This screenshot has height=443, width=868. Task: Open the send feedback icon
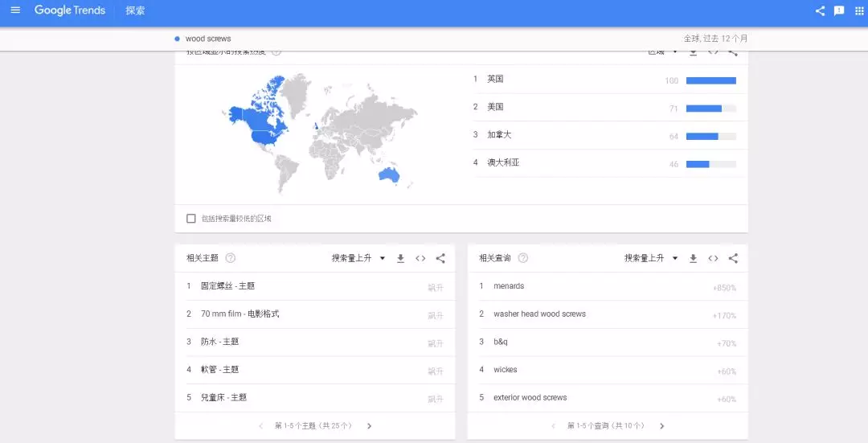point(839,10)
